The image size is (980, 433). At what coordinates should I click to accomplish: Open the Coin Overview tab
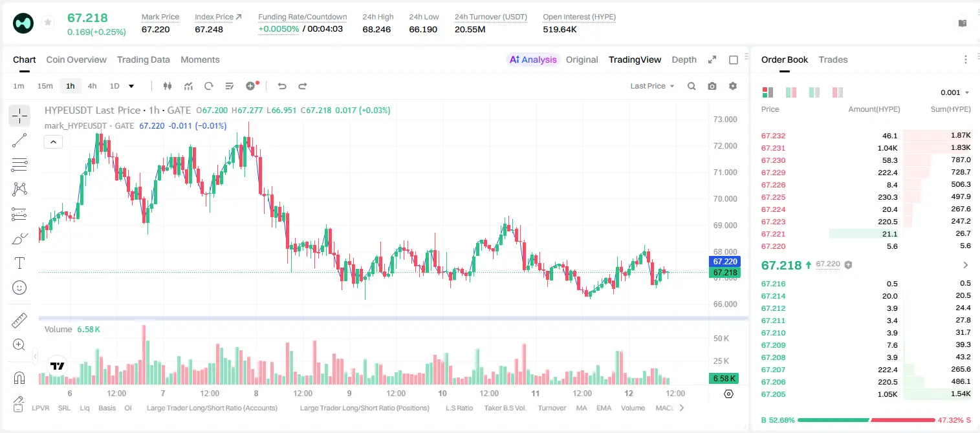click(x=76, y=59)
